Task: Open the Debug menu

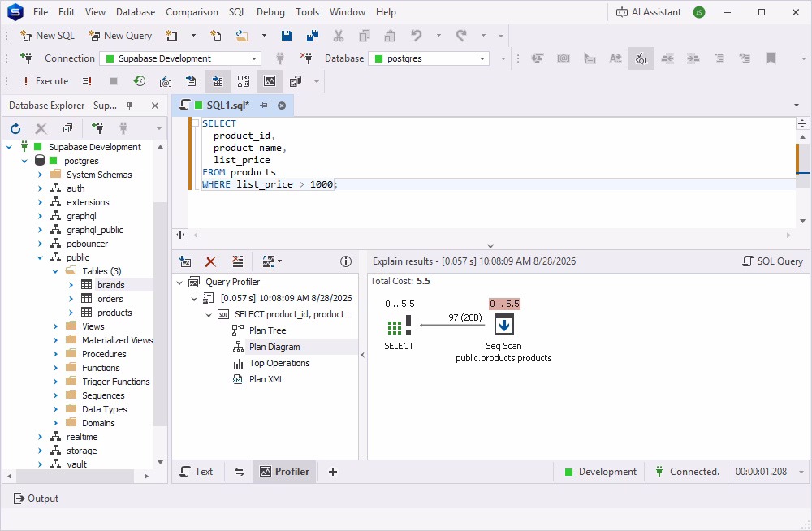Action: [x=271, y=12]
